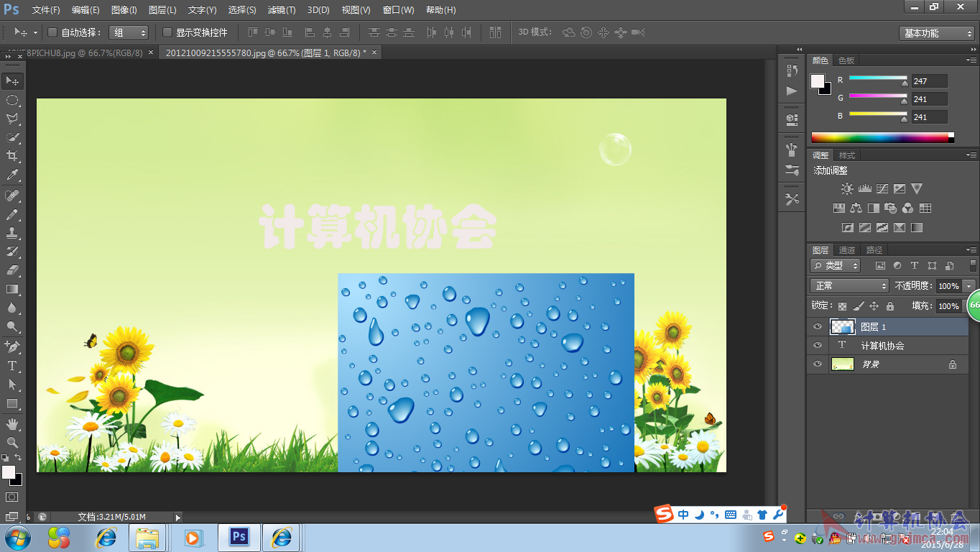Screen dimensions: 980x552
Task: Select the Eyedropper tool
Action: tap(12, 175)
